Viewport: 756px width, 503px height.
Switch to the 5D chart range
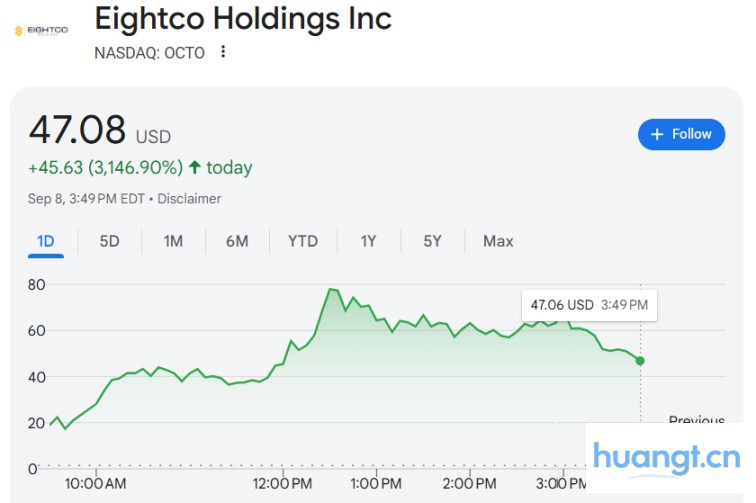[x=109, y=241]
